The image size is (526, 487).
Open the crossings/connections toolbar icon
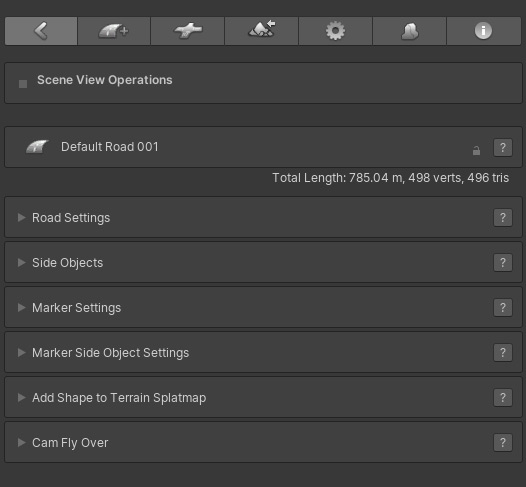[188, 31]
